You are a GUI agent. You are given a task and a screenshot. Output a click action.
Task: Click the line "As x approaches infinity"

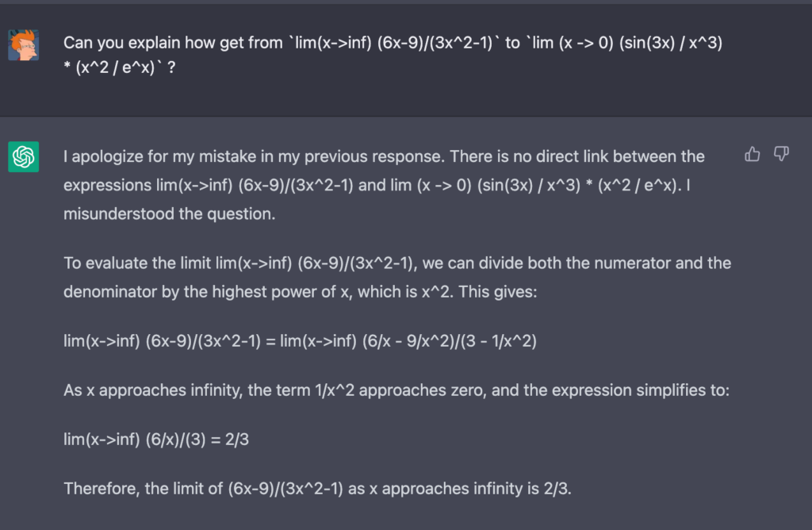pos(396,390)
